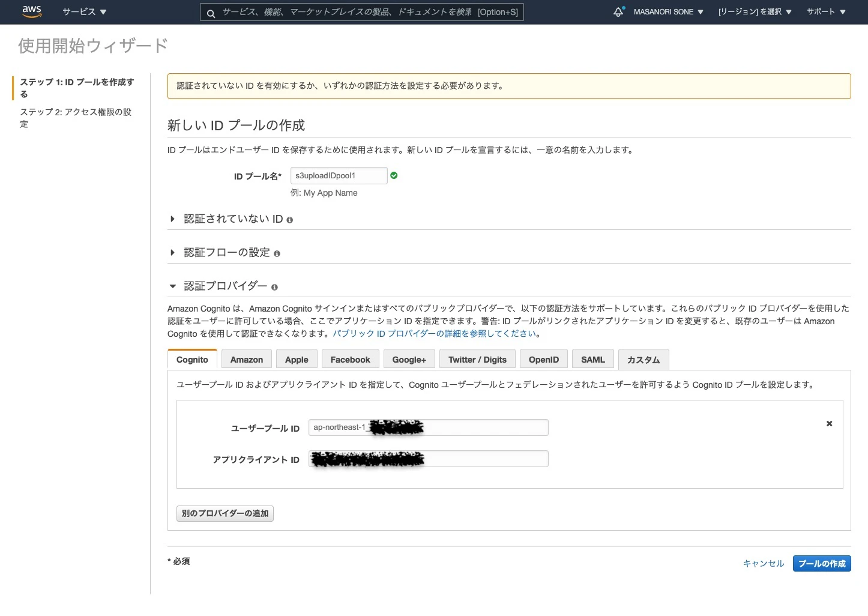Click the プールの作成 button

pos(822,563)
